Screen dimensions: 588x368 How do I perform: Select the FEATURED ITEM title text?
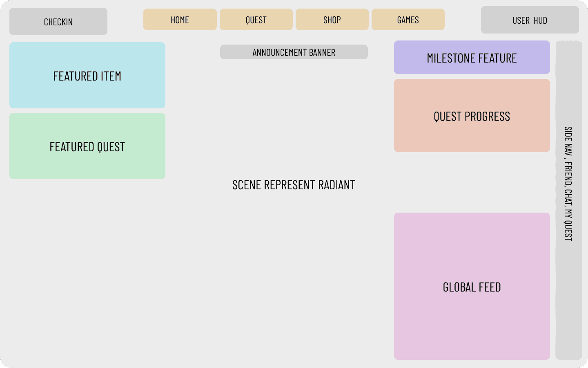pyautogui.click(x=87, y=76)
